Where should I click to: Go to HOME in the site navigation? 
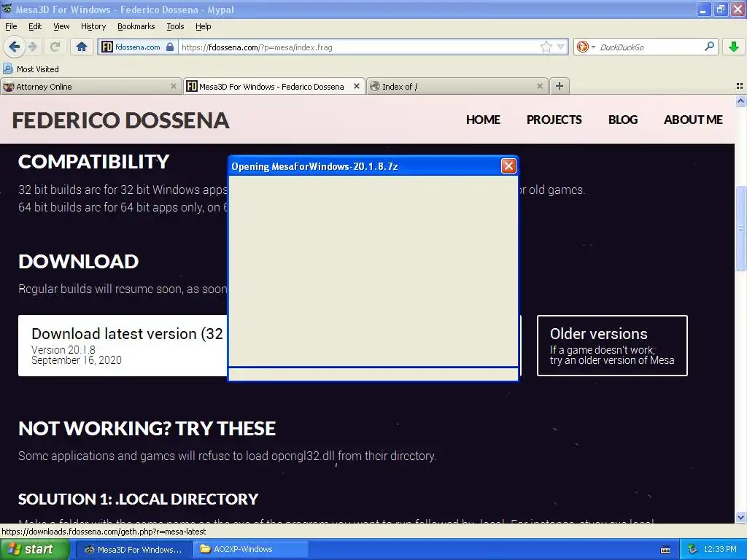[x=483, y=120]
